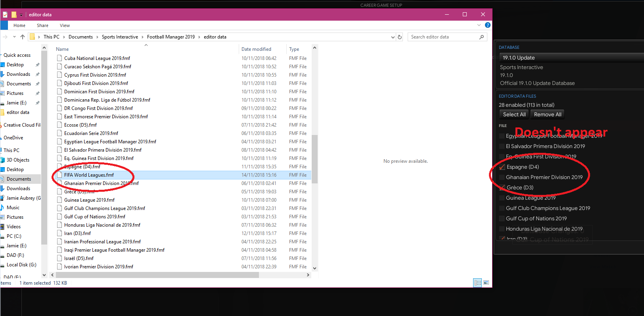Screen dimensions: 644x316
Task: Open DAD (F:) drive in sidebar
Action: 15,255
